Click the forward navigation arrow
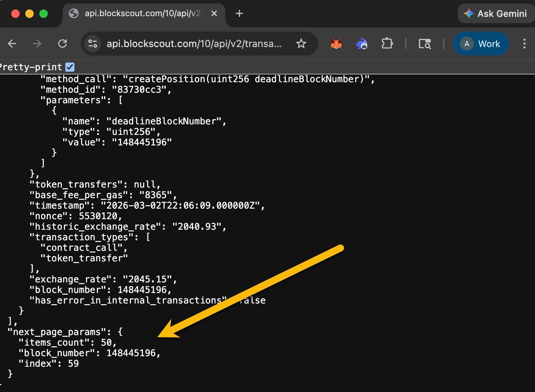 37,44
